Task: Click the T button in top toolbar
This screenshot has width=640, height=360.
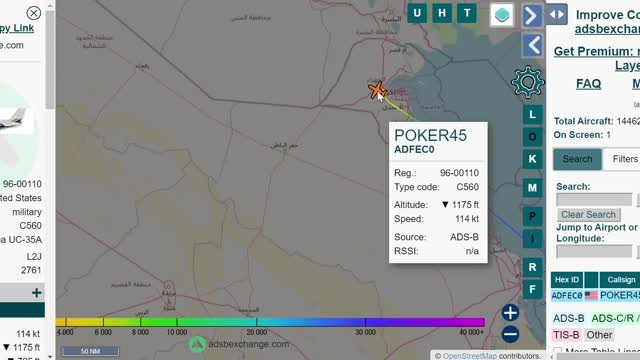Action: tap(467, 13)
